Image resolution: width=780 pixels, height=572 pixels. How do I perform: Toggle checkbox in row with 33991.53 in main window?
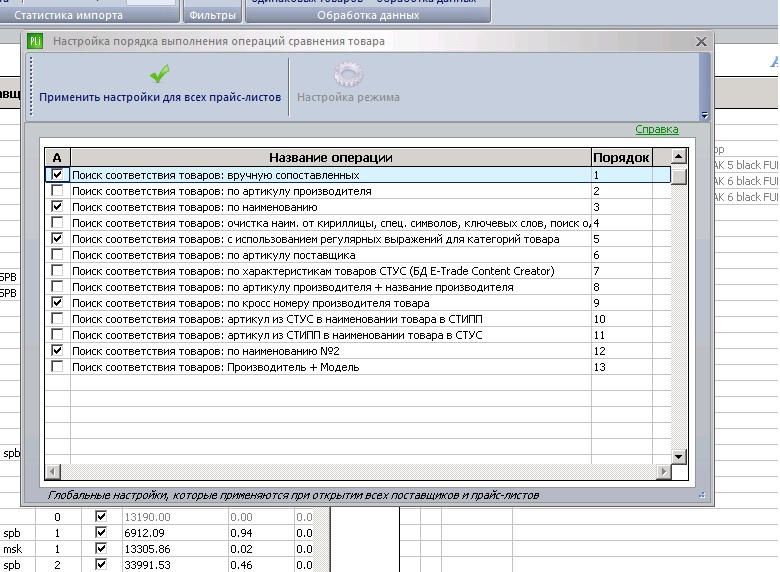click(x=101, y=564)
